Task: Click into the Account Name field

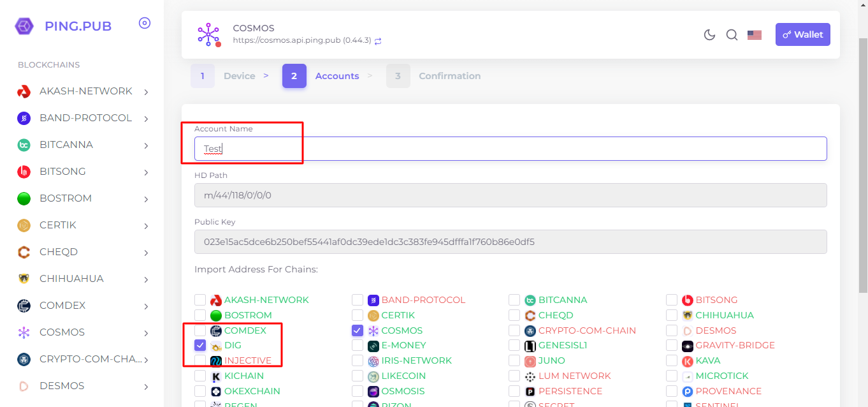Action: 510,149
